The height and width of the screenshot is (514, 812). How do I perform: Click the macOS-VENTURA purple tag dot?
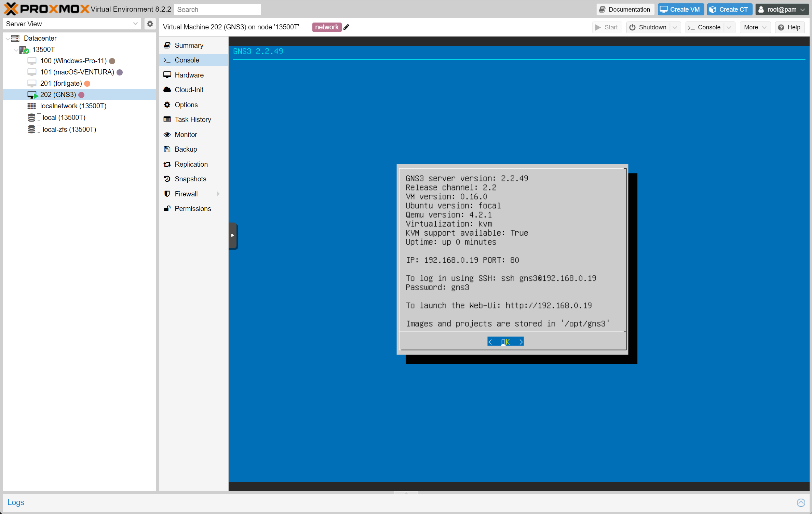(x=120, y=72)
